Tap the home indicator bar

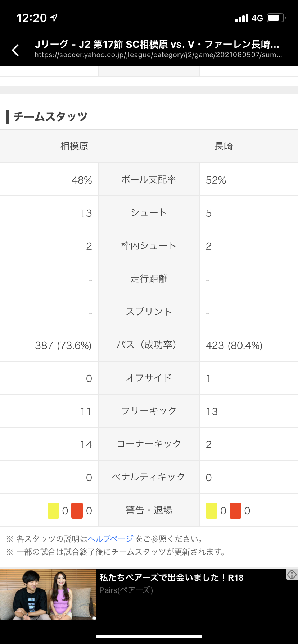149,636
